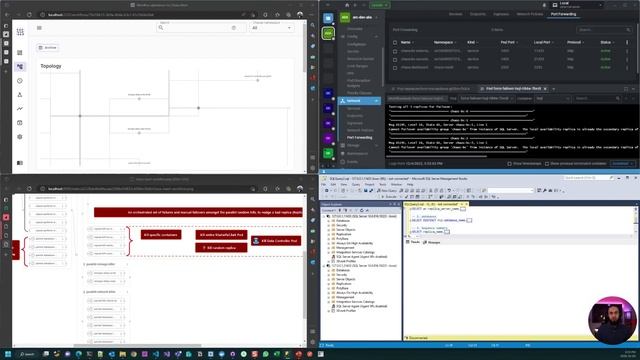Screen dimensions: 640x360
Task: Open the Container dropdown in Lens logs toolbar
Action: [553, 98]
